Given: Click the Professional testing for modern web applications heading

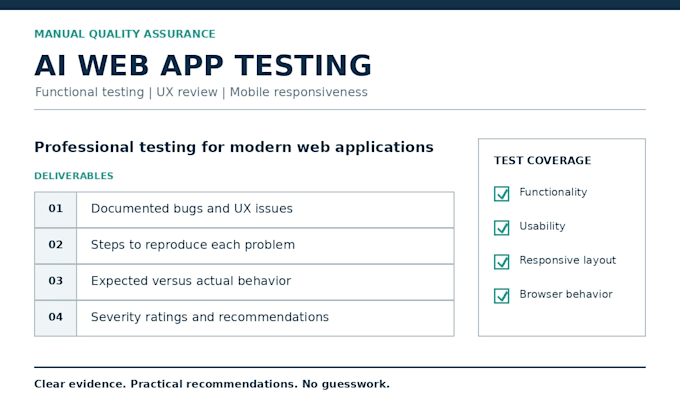Looking at the screenshot, I should tap(234, 147).
